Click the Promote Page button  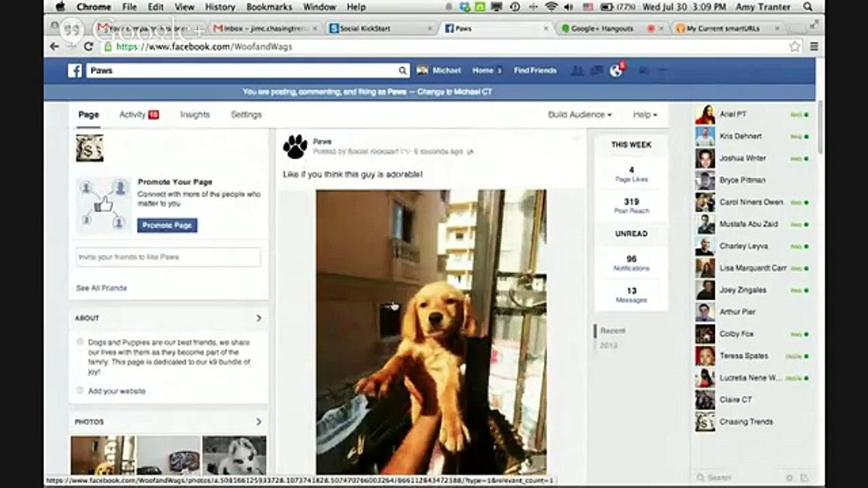167,225
